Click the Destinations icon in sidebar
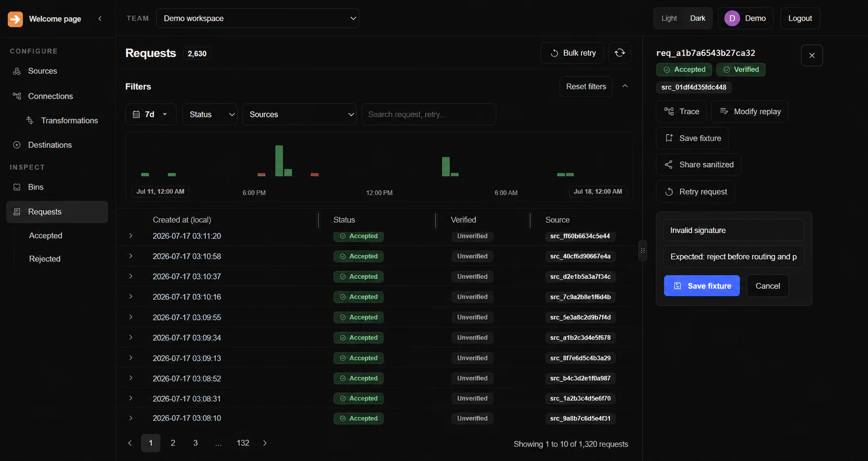868x461 pixels. [17, 145]
